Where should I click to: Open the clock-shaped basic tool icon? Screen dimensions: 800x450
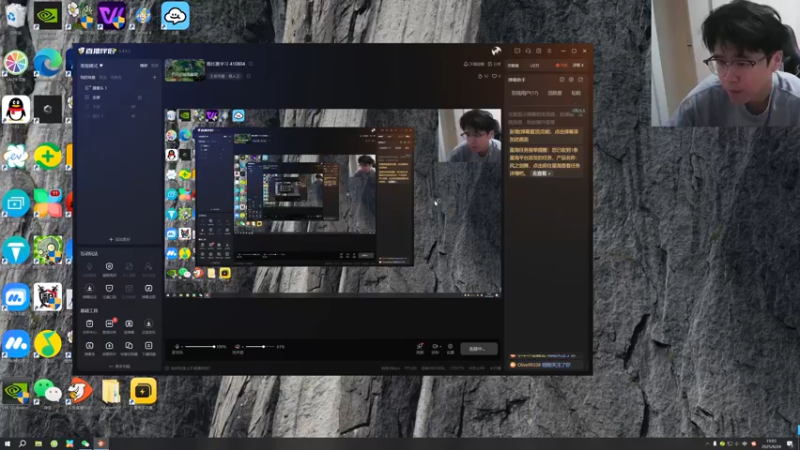point(89,345)
